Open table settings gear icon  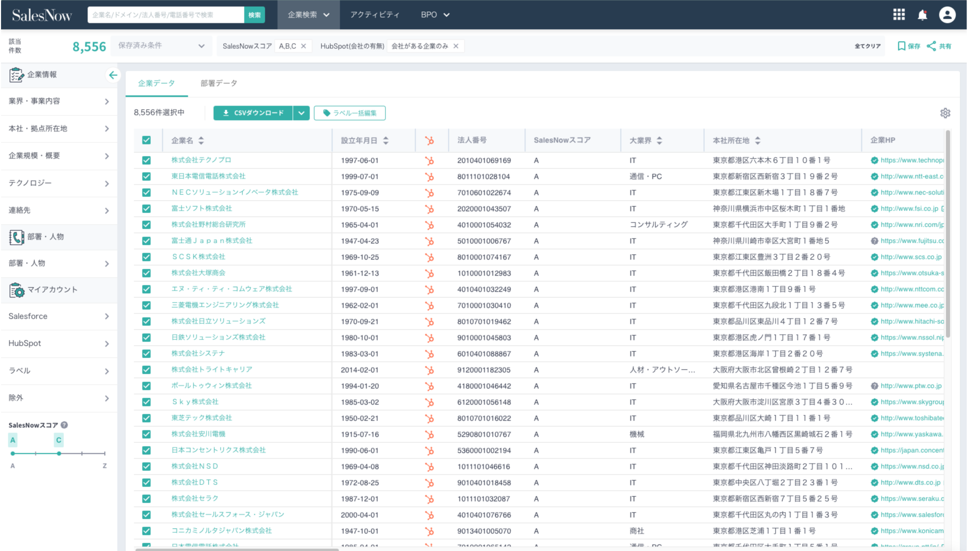coord(945,113)
